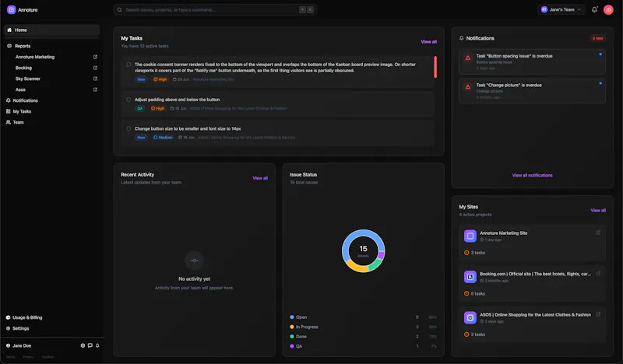Click the ⌘K shortcut badge in search
The image size is (623, 364).
[306, 10]
